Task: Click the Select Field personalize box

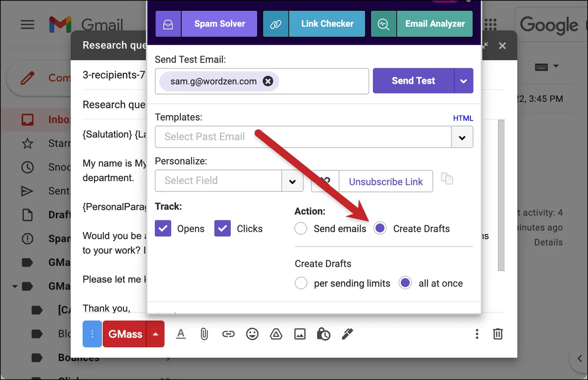Action: point(218,181)
